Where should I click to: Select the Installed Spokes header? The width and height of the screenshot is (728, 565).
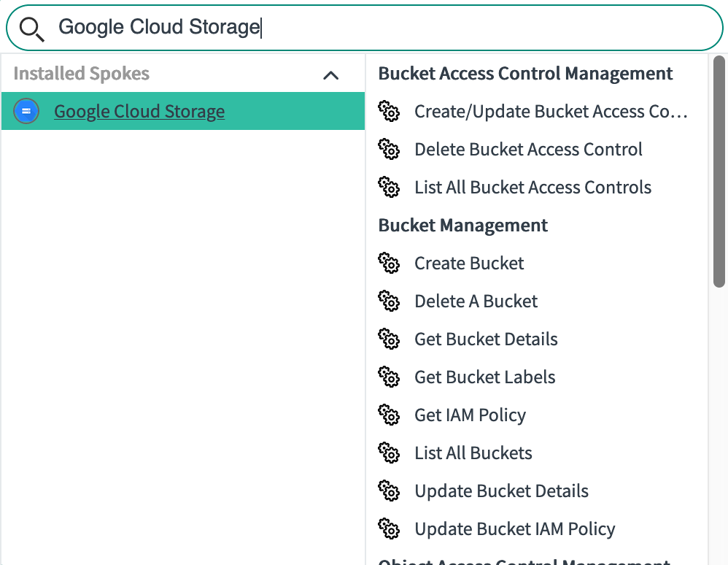point(82,74)
